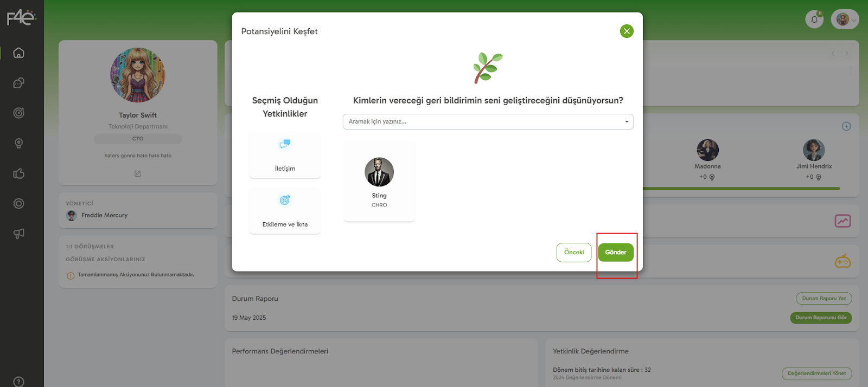Click the edit profile pencil icon
The image size is (868, 387).
click(138, 174)
